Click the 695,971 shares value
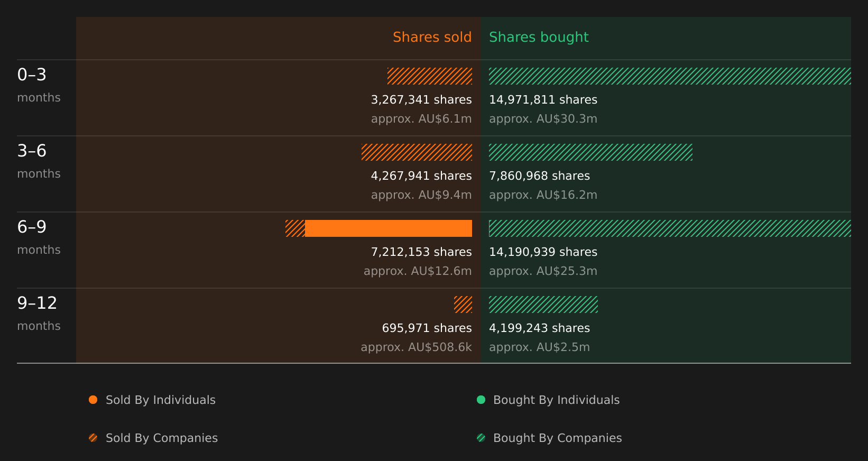Screen dimensions: 868x461 tap(427, 328)
